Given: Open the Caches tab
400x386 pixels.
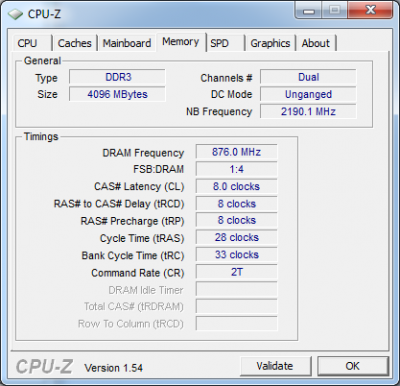Looking at the screenshot, I should 75,43.
